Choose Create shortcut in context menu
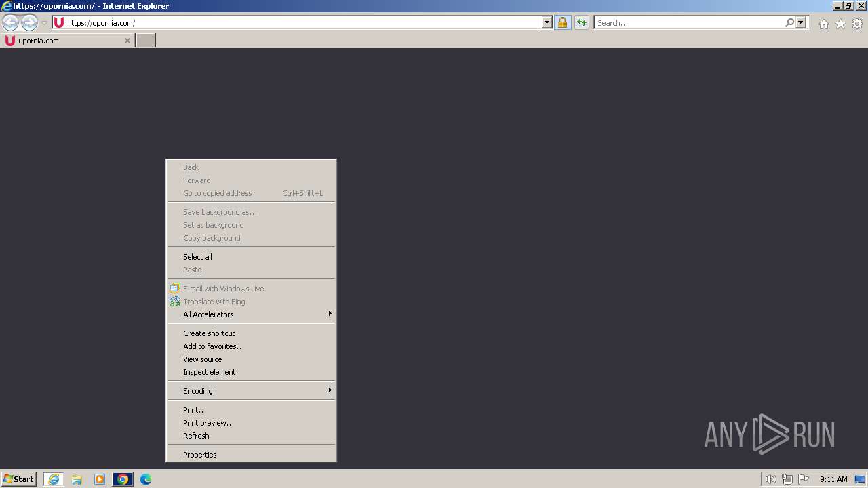This screenshot has width=868, height=488. 251,333
